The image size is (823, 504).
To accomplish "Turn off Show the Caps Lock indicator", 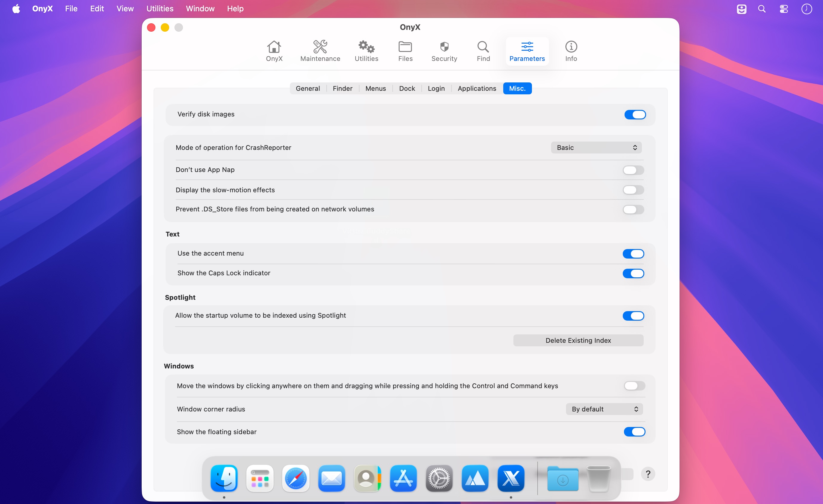I will tap(633, 273).
